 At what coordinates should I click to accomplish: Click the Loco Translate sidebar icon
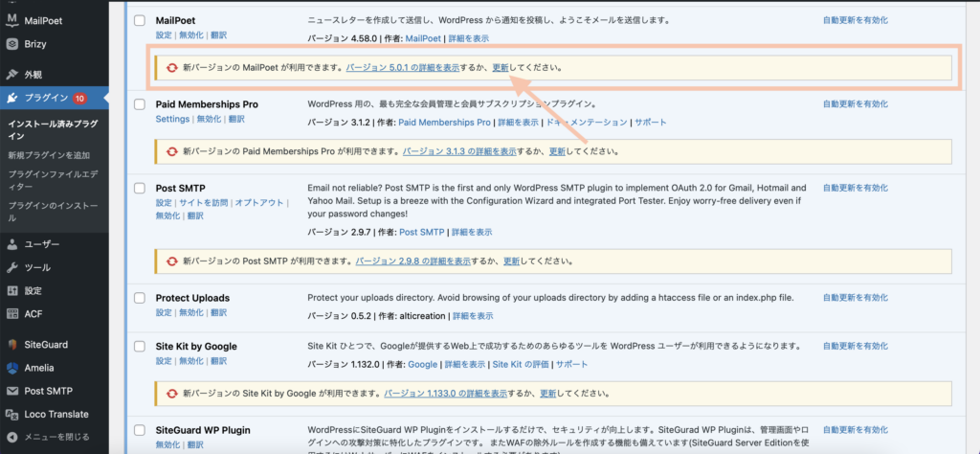11,414
